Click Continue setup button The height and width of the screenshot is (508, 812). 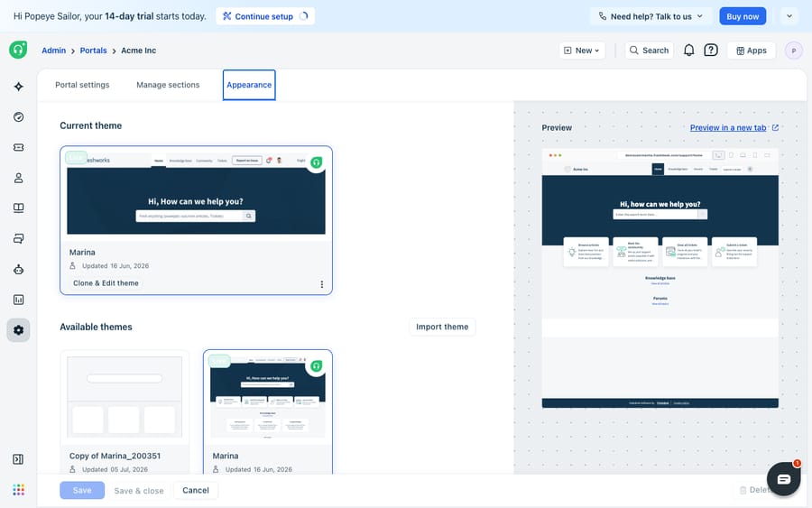point(265,16)
